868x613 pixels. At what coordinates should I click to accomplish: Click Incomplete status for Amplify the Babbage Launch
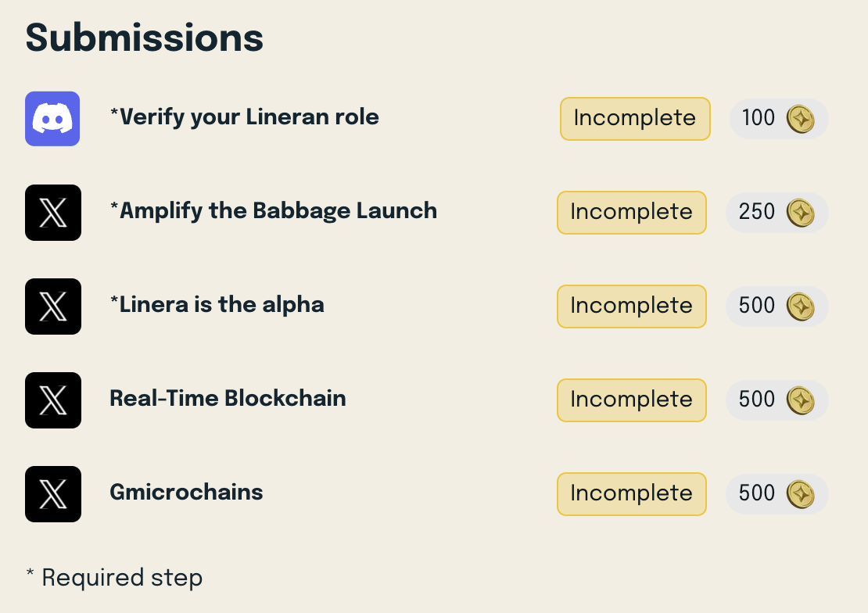632,213
